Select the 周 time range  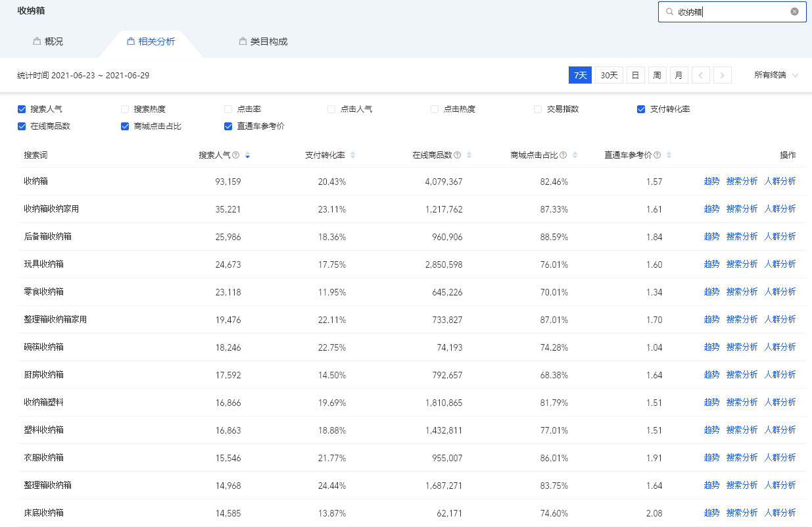(x=657, y=75)
